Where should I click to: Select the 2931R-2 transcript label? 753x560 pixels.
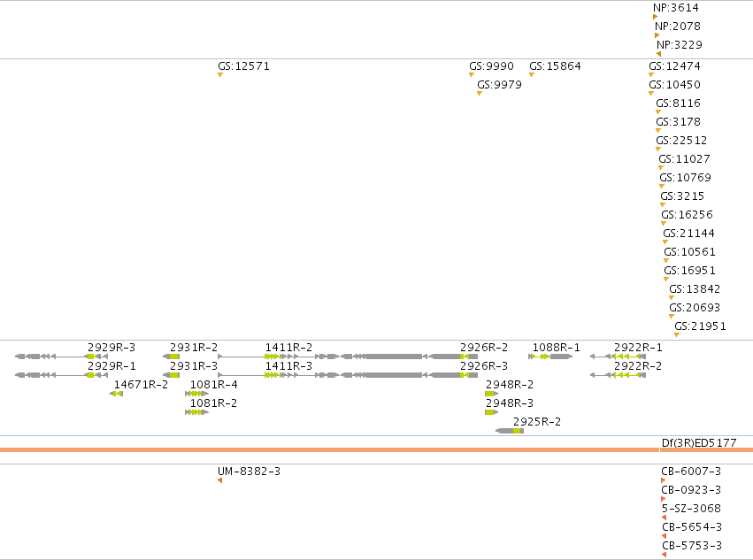point(194,348)
